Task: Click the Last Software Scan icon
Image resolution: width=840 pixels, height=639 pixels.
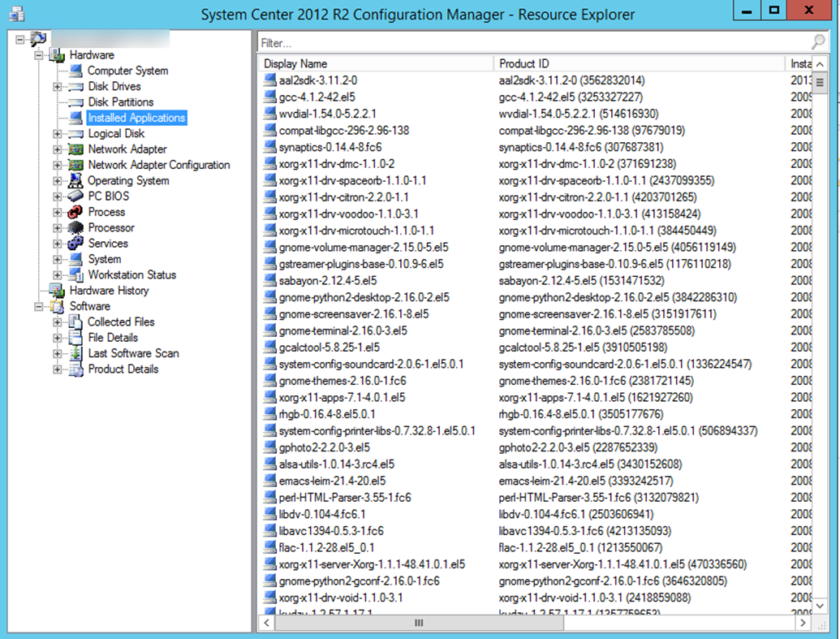Action: [x=76, y=353]
